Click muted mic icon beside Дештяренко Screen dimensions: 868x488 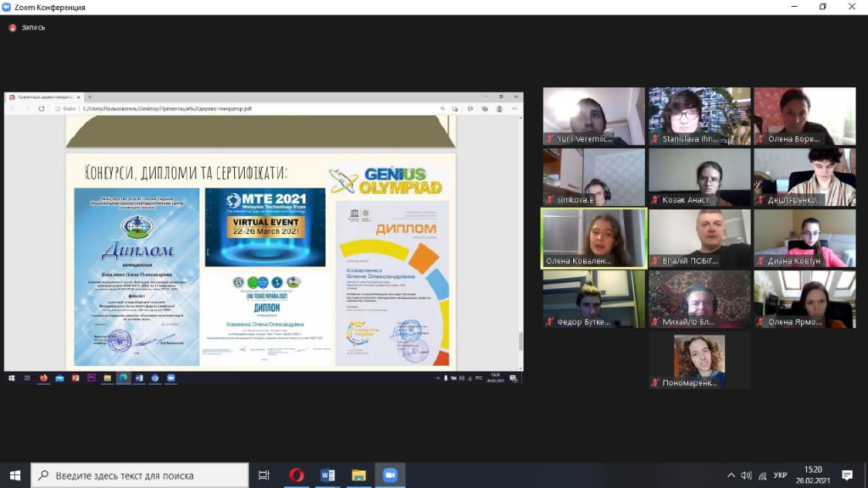[761, 200]
